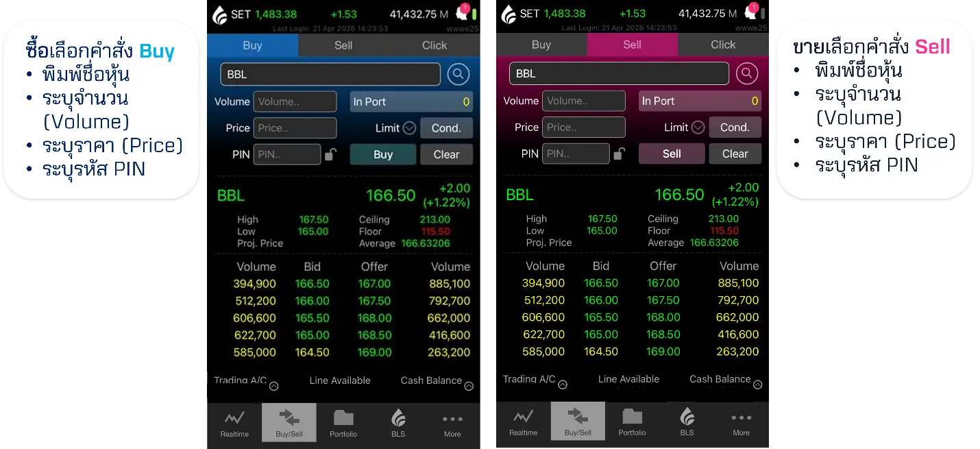Select offer price 169.00 in Sell screen
This screenshot has height=449, width=980.
pos(663,352)
